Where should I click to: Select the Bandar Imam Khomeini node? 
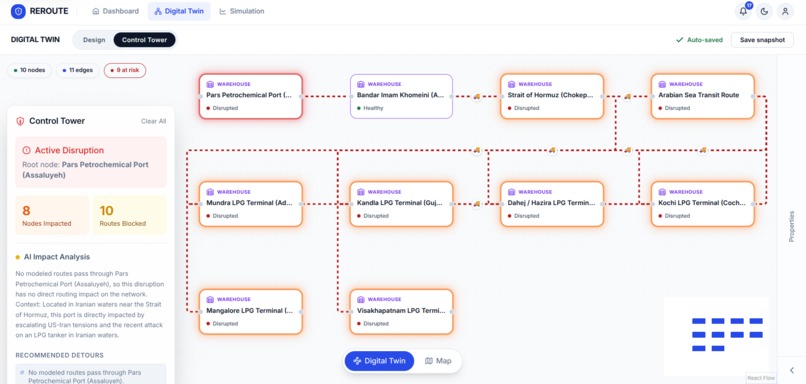401,96
